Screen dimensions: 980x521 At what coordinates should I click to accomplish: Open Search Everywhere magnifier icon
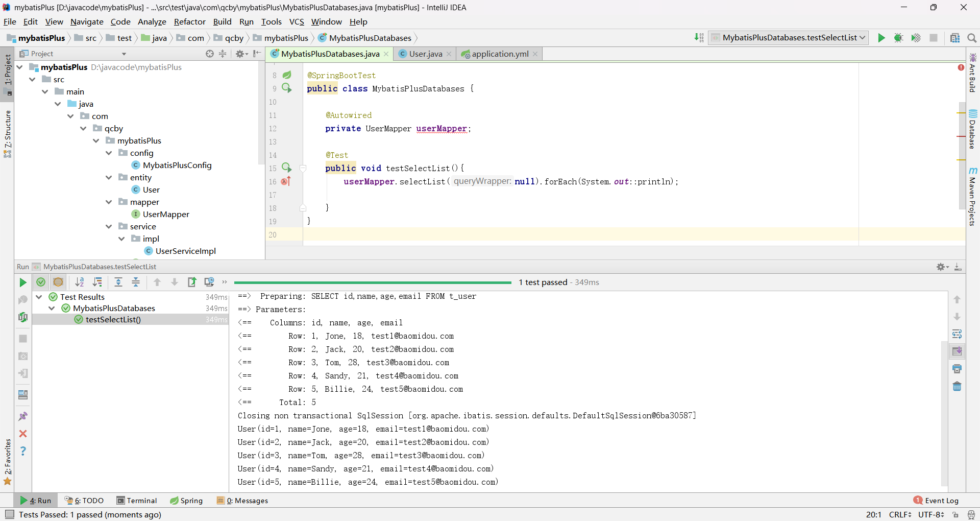click(972, 38)
